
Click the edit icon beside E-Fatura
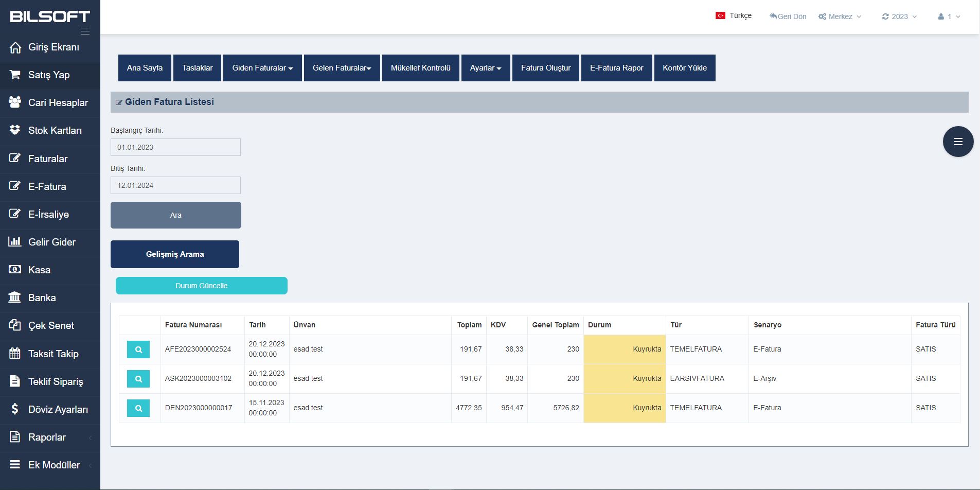(x=15, y=186)
